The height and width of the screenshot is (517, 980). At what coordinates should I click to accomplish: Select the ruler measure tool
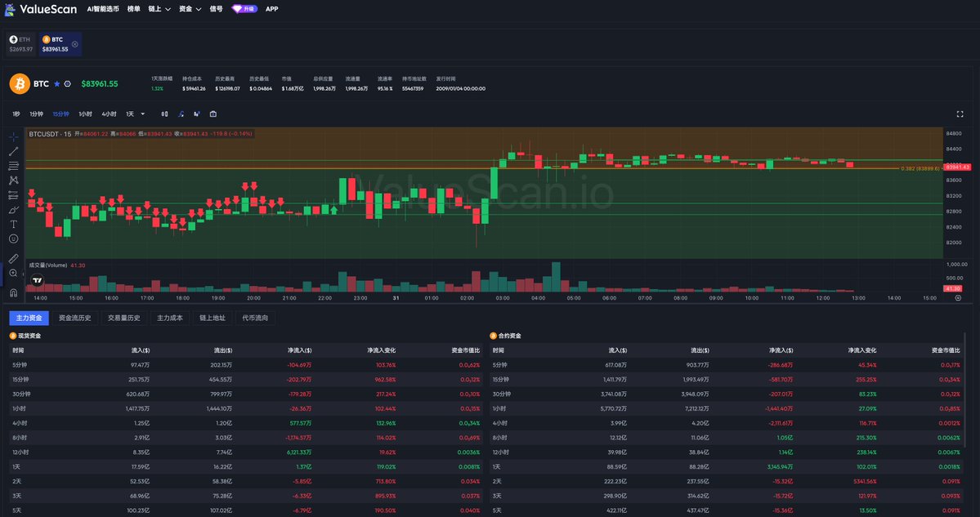(x=13, y=258)
